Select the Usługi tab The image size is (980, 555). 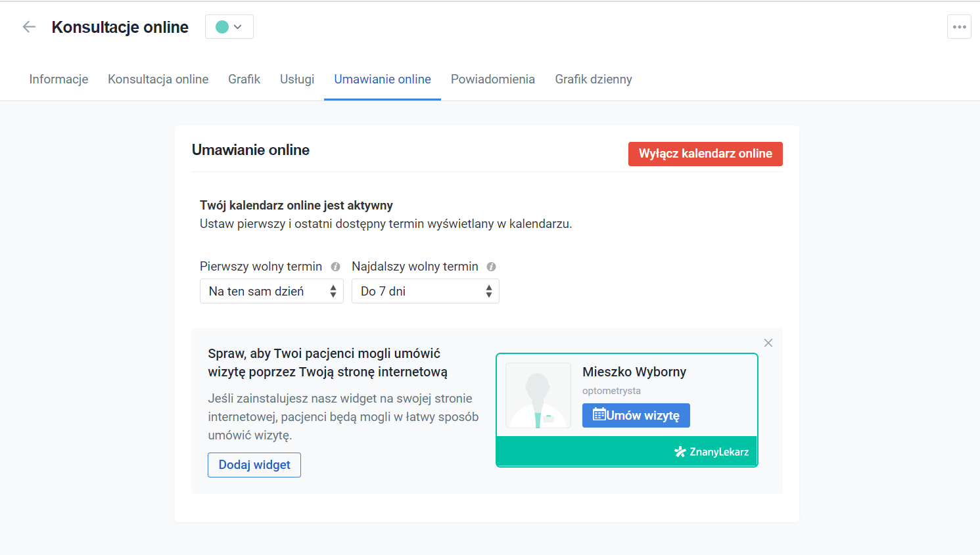point(297,79)
